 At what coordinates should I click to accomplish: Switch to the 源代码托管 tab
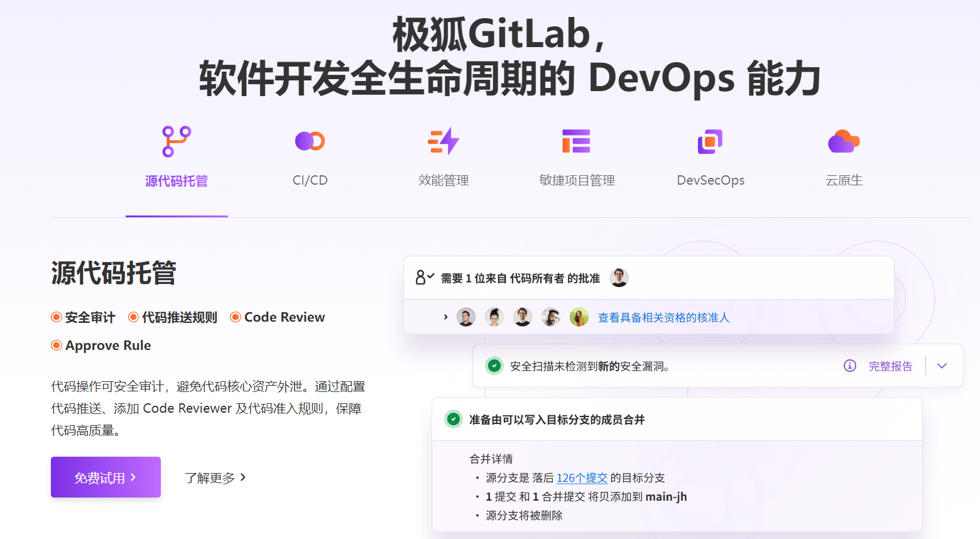click(x=177, y=181)
